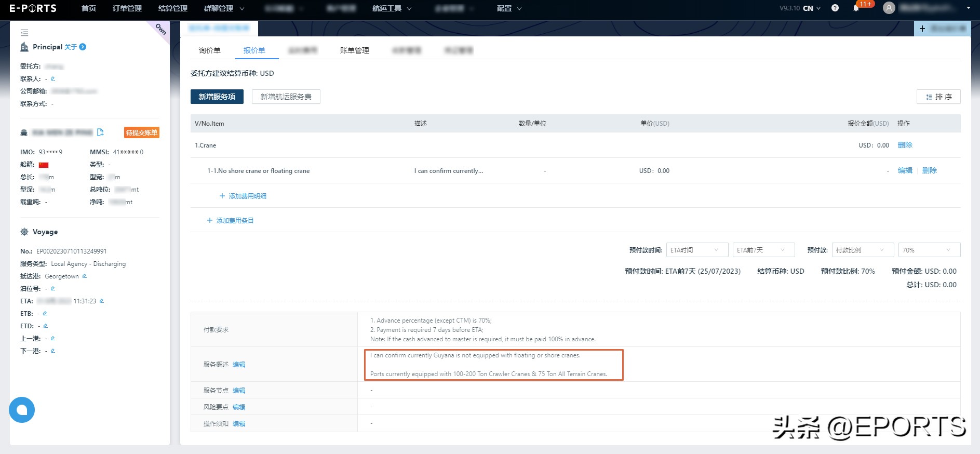This screenshot has height=454, width=980.
Task: Click the V9.3.10 version label
Action: click(789, 8)
